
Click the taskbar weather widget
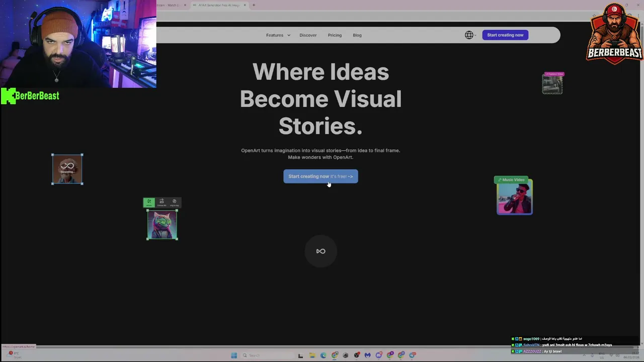pyautogui.click(x=14, y=355)
